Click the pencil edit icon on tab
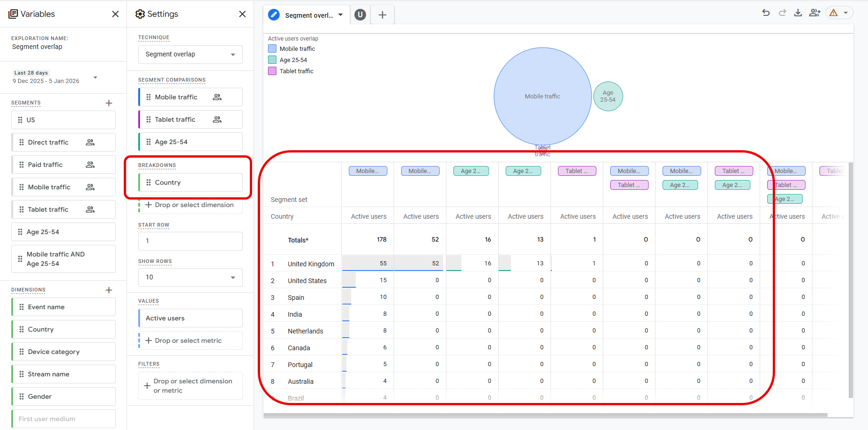Image resolution: width=868 pixels, height=430 pixels. pos(274,15)
